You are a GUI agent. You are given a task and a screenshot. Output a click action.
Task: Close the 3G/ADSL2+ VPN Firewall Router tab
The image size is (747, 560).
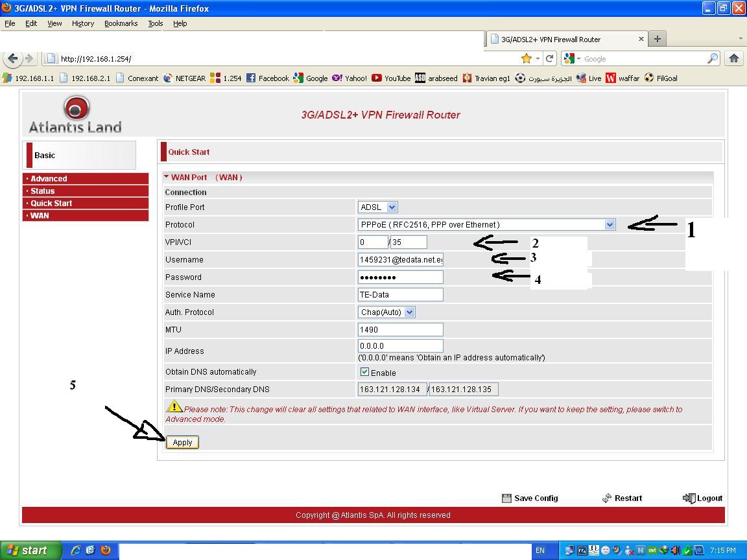coord(641,39)
